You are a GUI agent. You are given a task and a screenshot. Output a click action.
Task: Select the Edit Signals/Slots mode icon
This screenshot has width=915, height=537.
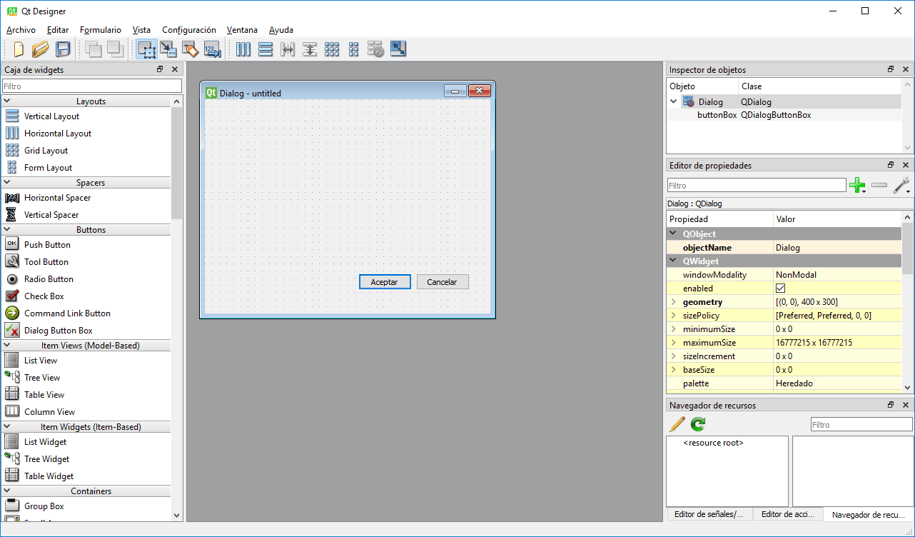(169, 50)
